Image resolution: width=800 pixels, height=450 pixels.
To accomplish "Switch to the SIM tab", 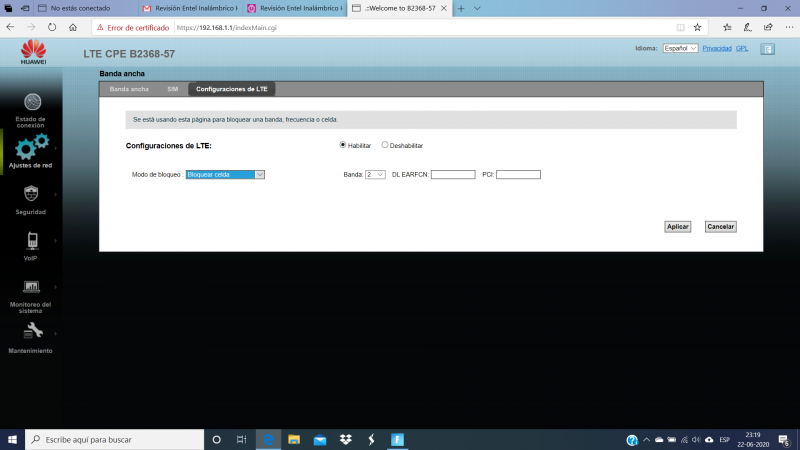I will click(173, 89).
